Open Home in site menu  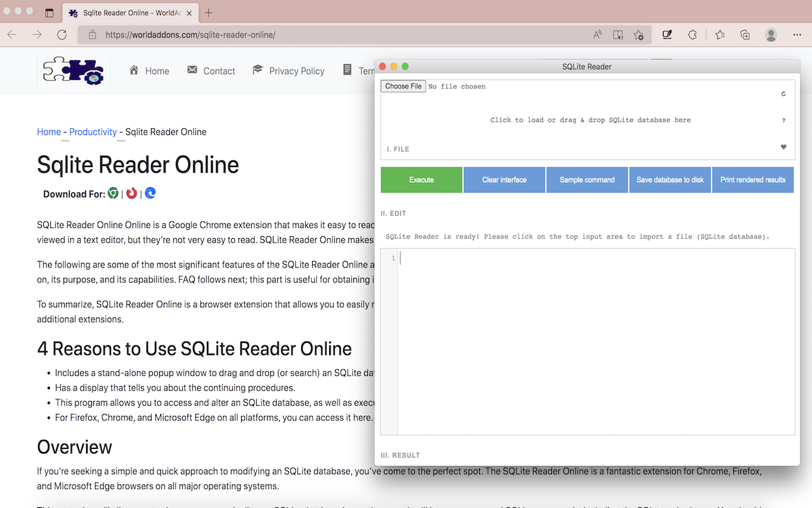click(157, 71)
